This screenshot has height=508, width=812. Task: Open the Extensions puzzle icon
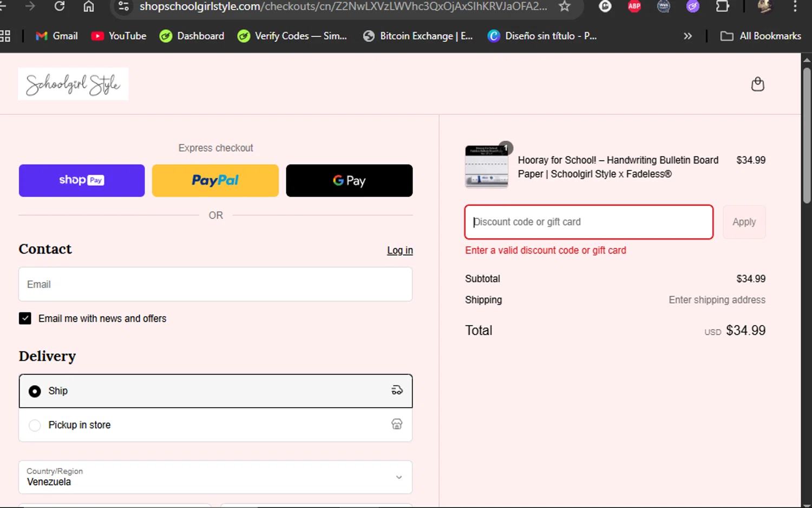click(x=722, y=6)
